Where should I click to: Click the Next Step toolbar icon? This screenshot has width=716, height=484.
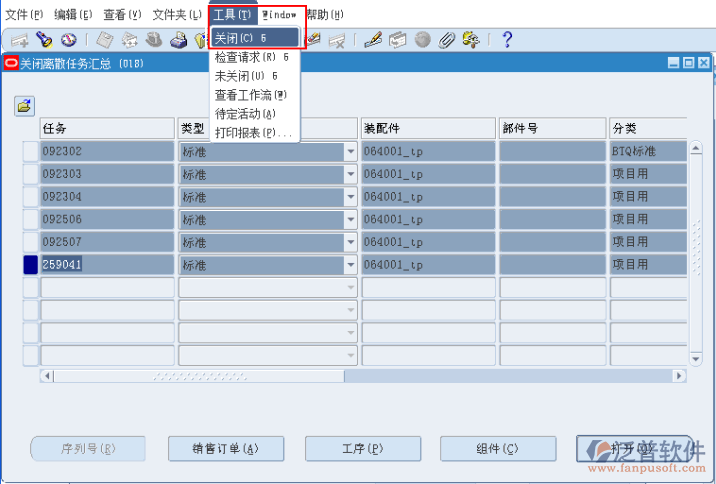click(130, 40)
